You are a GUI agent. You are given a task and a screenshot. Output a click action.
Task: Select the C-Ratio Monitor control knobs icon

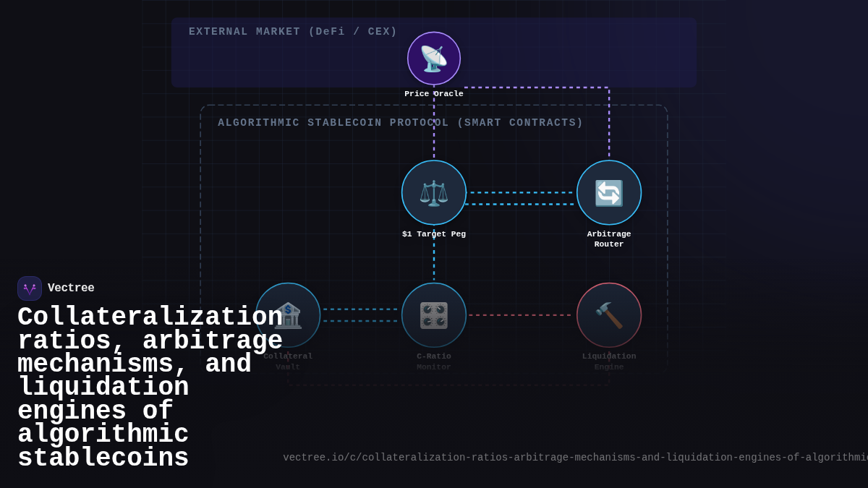[433, 314]
